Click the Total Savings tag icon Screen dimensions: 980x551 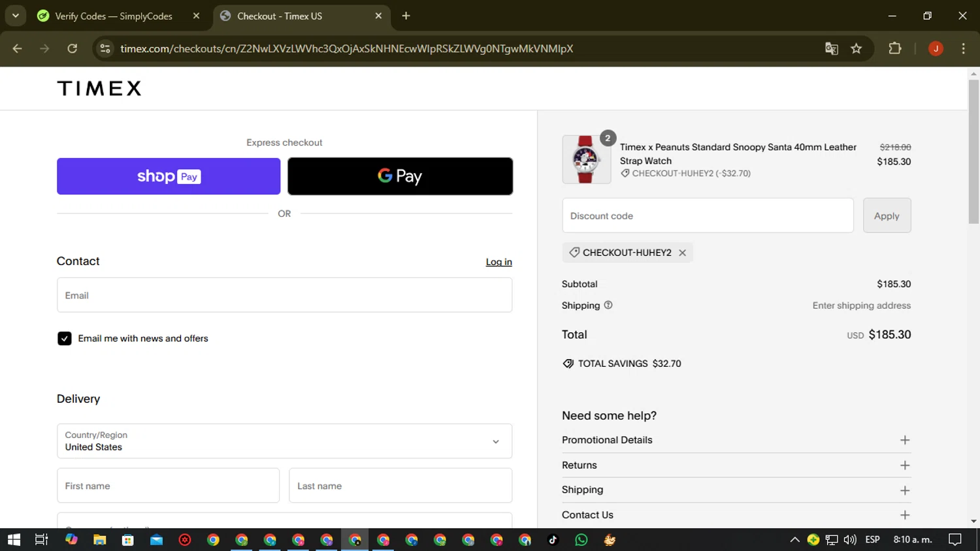pyautogui.click(x=568, y=364)
